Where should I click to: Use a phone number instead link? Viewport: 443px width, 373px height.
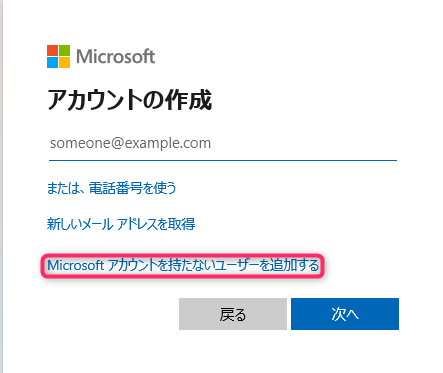(x=111, y=188)
